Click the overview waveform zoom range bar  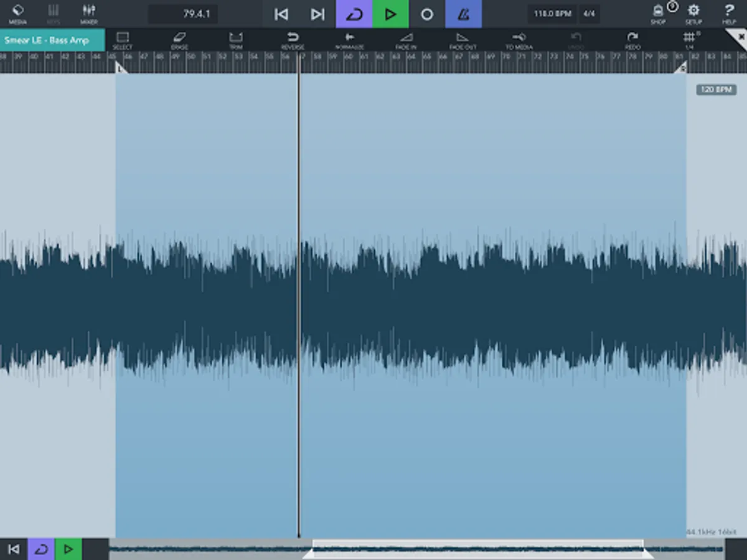pos(477,549)
